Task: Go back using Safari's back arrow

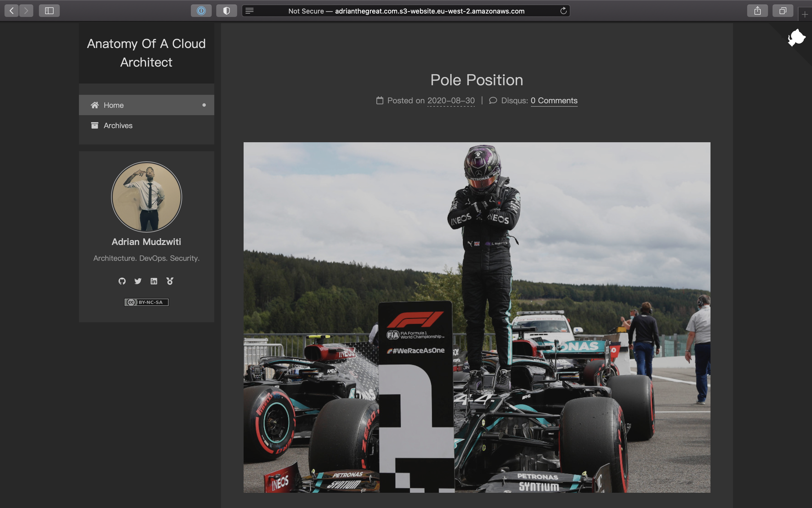Action: [x=11, y=11]
